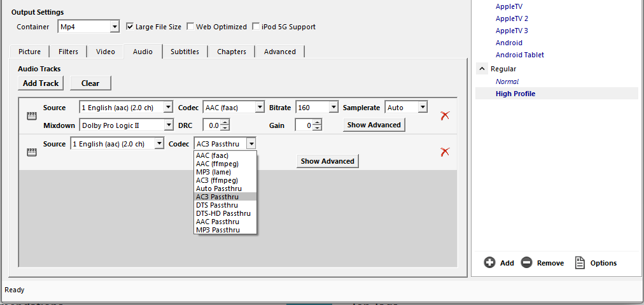
Task: Click the Clear audio tracks button
Action: click(90, 83)
